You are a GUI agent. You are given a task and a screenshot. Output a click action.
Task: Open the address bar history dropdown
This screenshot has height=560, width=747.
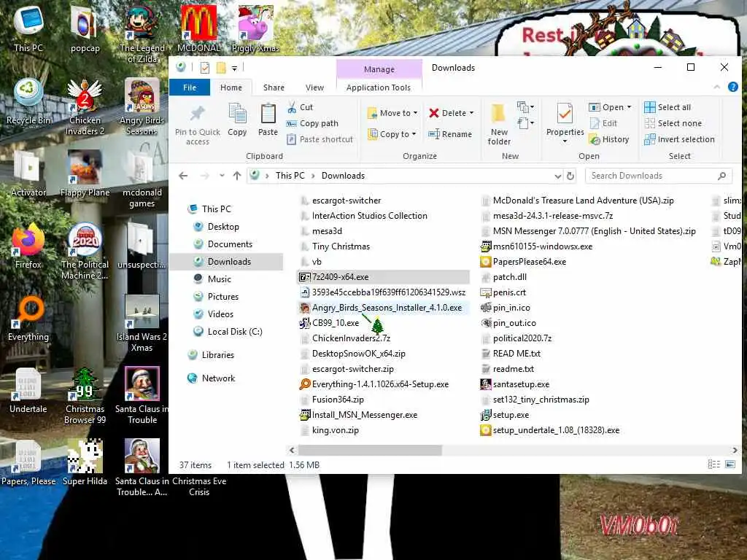pos(557,176)
